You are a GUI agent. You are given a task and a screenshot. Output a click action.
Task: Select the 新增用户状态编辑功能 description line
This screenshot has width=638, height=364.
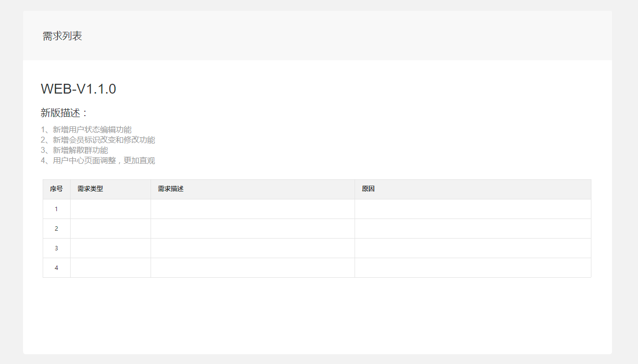point(86,130)
